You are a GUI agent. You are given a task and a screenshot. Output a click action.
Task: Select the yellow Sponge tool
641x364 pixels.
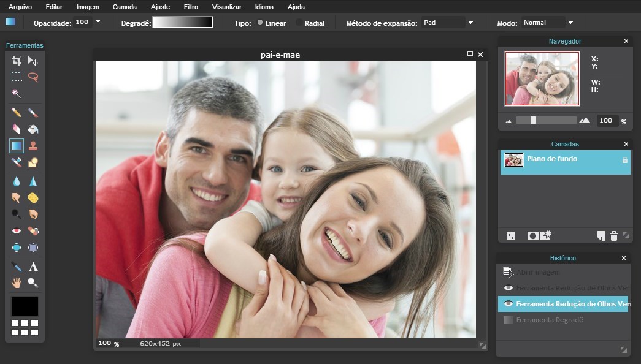point(33,198)
